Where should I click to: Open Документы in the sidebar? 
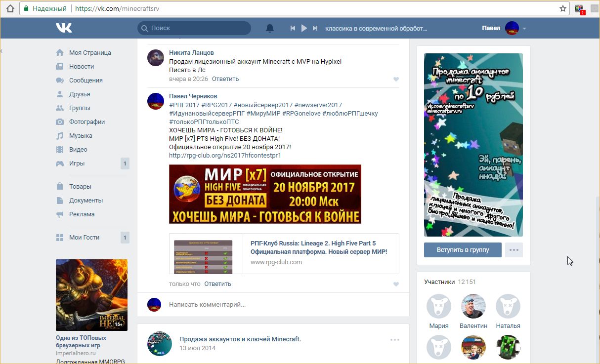[x=86, y=200]
